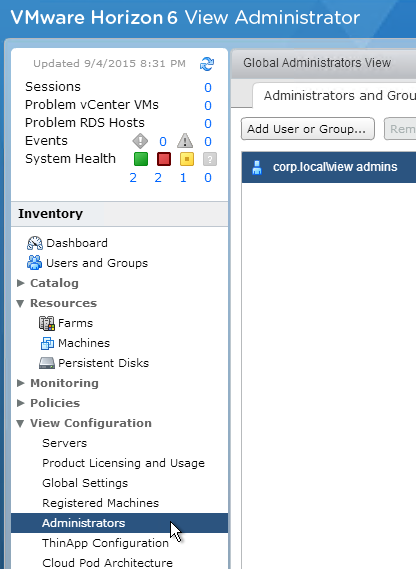Click the yellow health count 1

(x=183, y=178)
